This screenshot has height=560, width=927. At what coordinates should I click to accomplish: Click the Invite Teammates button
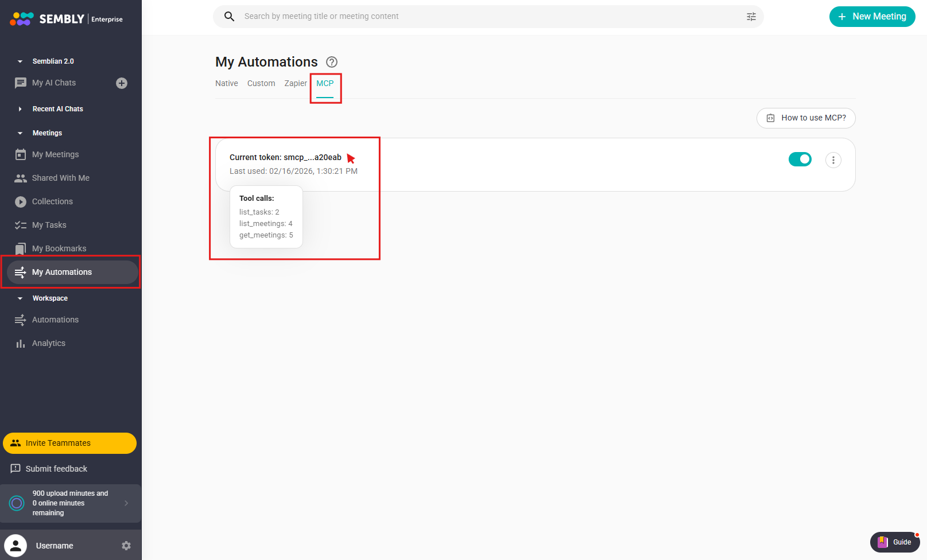[69, 443]
